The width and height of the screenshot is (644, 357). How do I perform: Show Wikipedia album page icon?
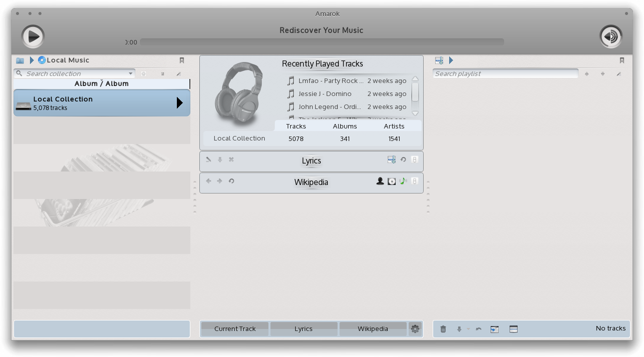point(392,181)
